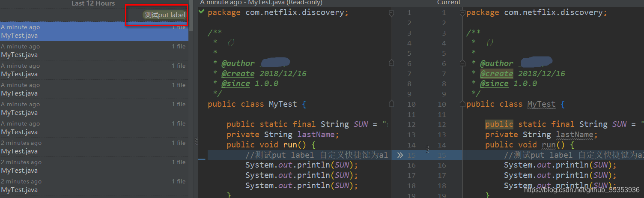This screenshot has width=644, height=198.
Task: Click the '//测试put label' comment in the read-only pane
Action: pos(317,155)
